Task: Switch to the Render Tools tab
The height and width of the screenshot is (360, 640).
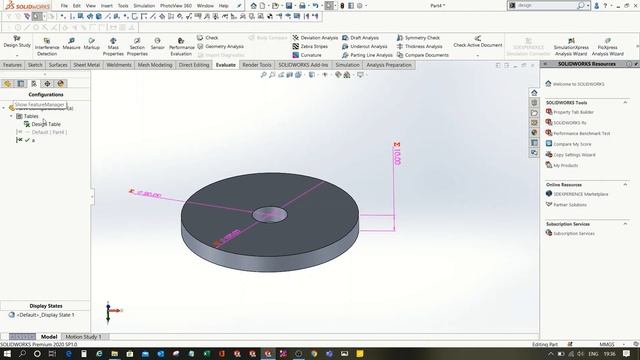Action: [x=257, y=65]
